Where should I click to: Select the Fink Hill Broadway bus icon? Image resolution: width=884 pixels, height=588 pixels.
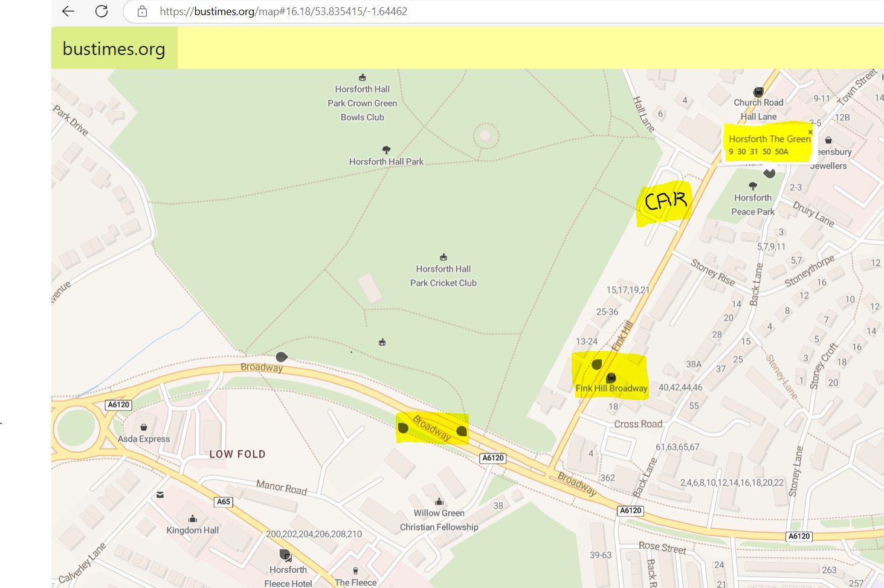[611, 378]
